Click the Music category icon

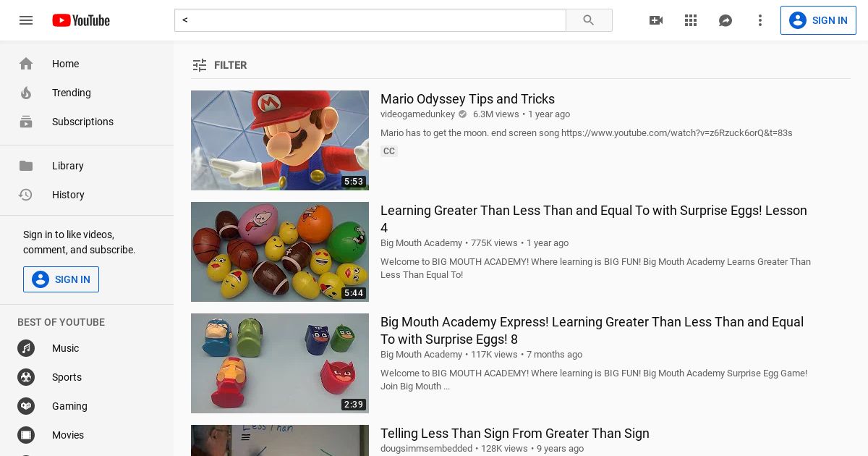click(26, 348)
